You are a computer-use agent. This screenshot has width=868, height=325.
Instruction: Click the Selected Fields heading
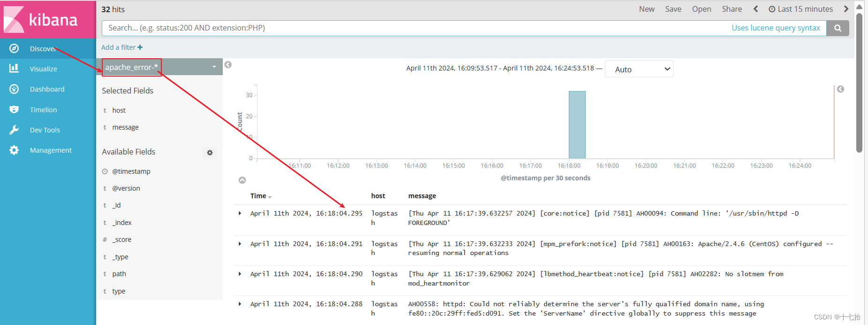(128, 91)
